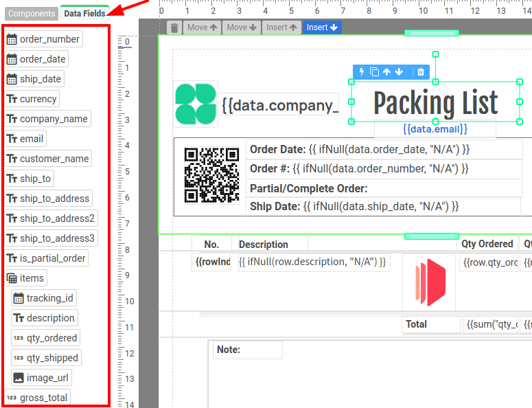Select the ship_to_address3 data field
The width and height of the screenshot is (532, 408).
(51, 238)
